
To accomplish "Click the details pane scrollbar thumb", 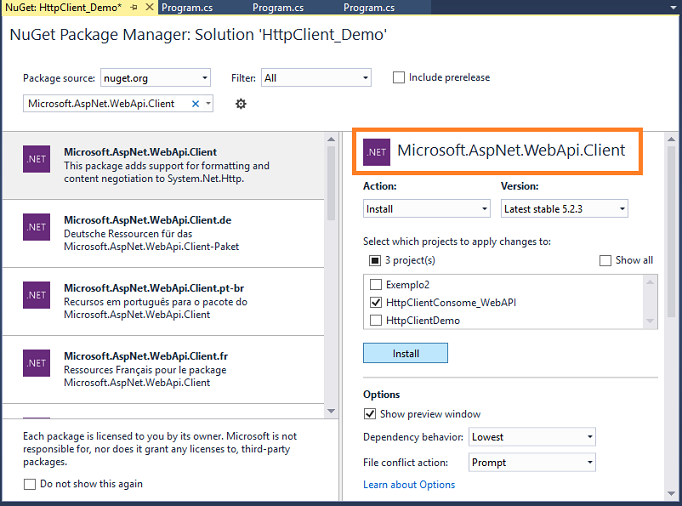I will (x=671, y=231).
